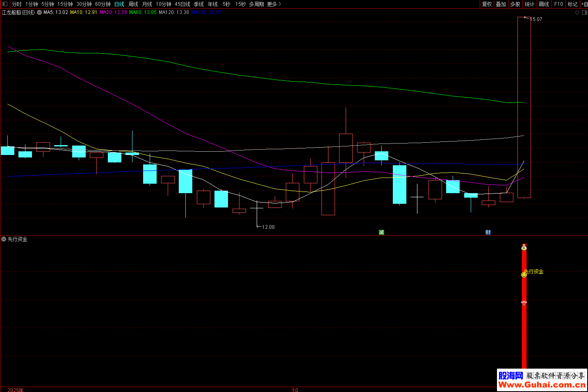Switch to the 周线 weekly period tab
The height and width of the screenshot is (392, 588).
133,4
